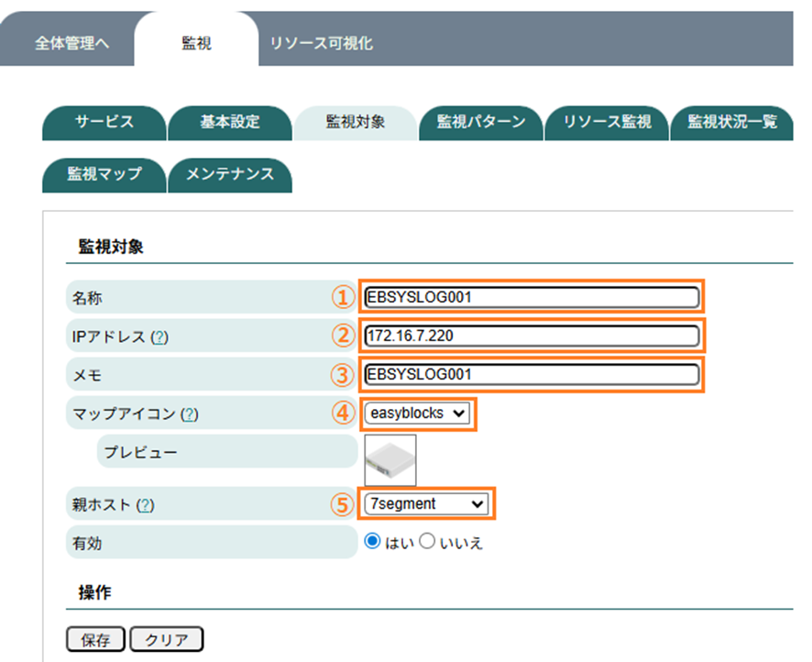Viewport: 812px width, 662px height.
Task: Open the easyblocks map icon dropdown
Action: [x=419, y=414]
